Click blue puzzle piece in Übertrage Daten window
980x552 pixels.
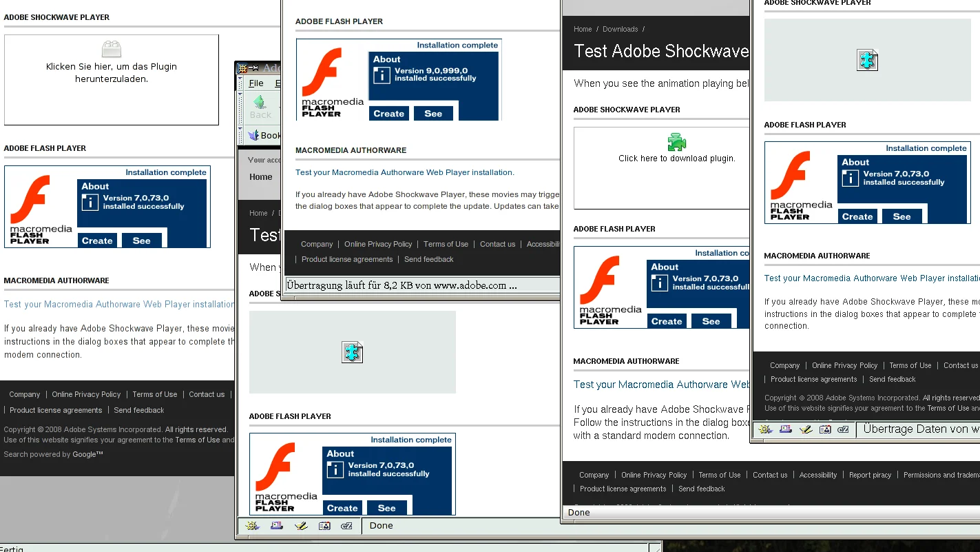pos(867,60)
